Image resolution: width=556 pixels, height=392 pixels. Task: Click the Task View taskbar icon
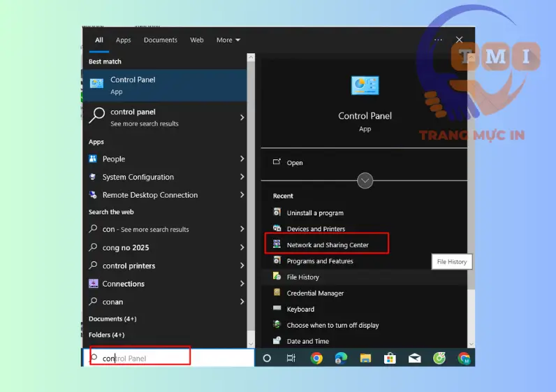coord(291,358)
